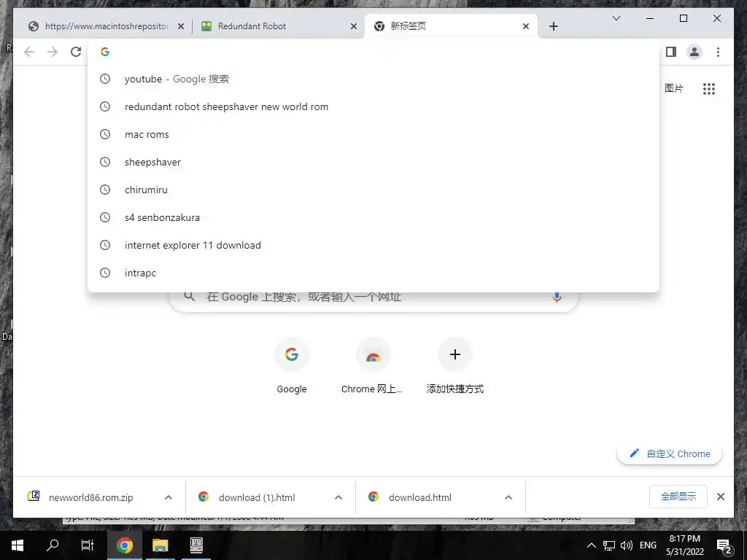Image resolution: width=747 pixels, height=560 pixels.
Task: Open the Chrome side panel icon
Action: click(671, 52)
